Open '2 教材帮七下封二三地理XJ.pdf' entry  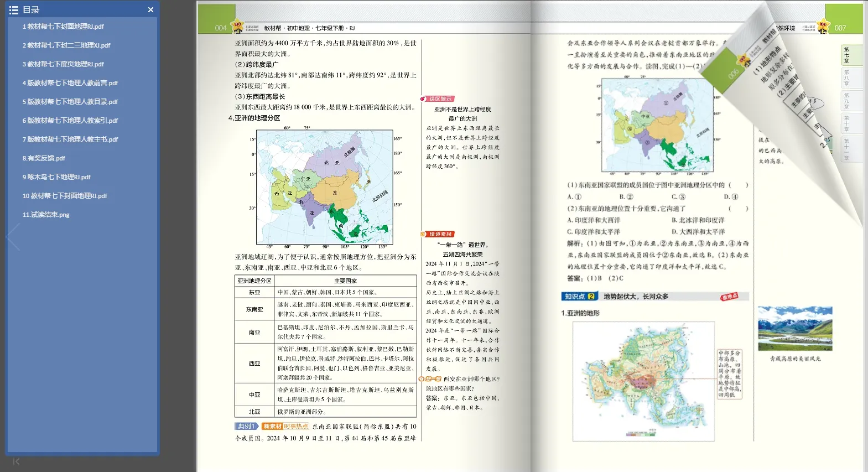tap(66, 45)
